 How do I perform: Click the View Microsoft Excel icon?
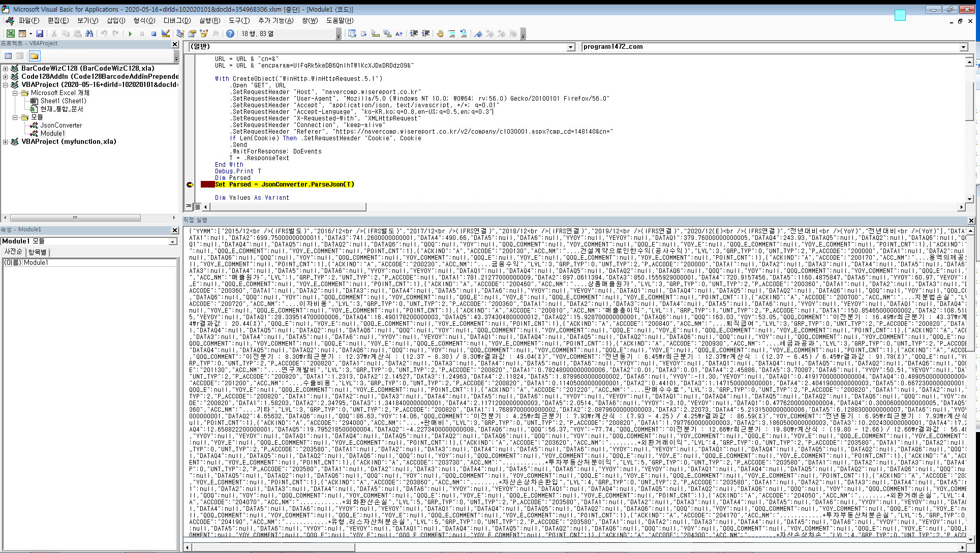tap(10, 34)
